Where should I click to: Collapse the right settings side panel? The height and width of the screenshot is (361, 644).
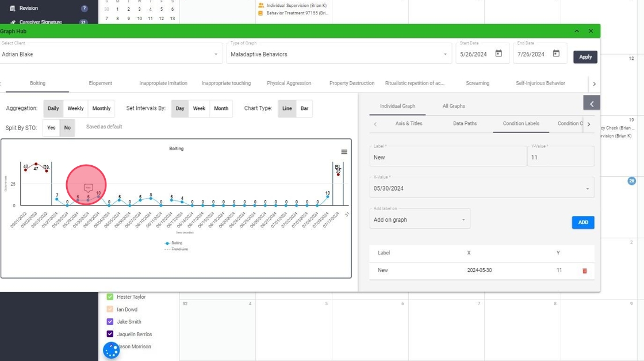[x=592, y=104]
